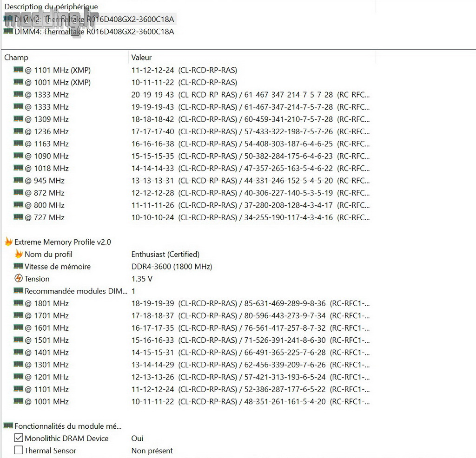476x458 pixels.
Task: Click the memory icon beside 1090 MHz
Action: (18, 156)
